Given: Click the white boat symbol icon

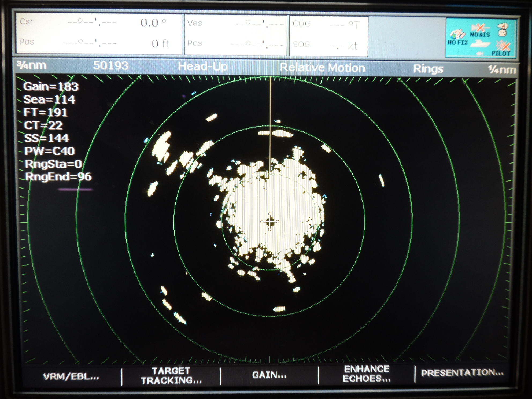Looking at the screenshot, I should coord(481,44).
